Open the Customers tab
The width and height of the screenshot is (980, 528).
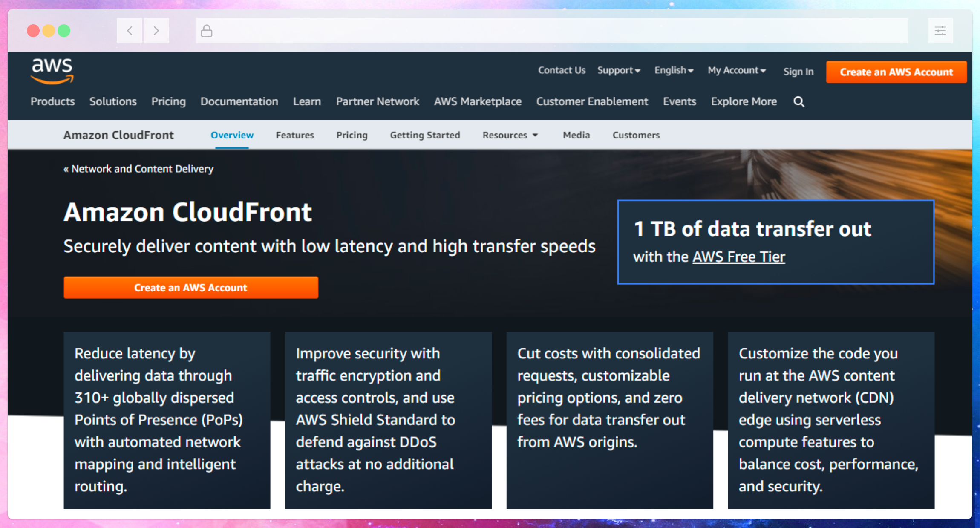(636, 135)
